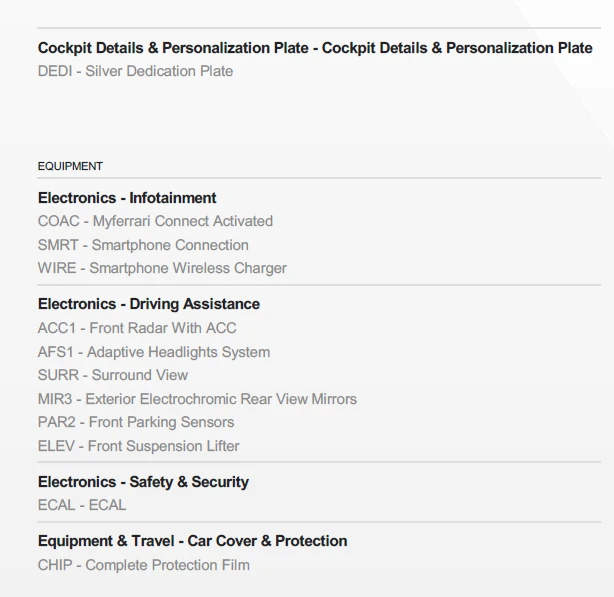Click the Electronics - Driving Assistance heading

(149, 304)
